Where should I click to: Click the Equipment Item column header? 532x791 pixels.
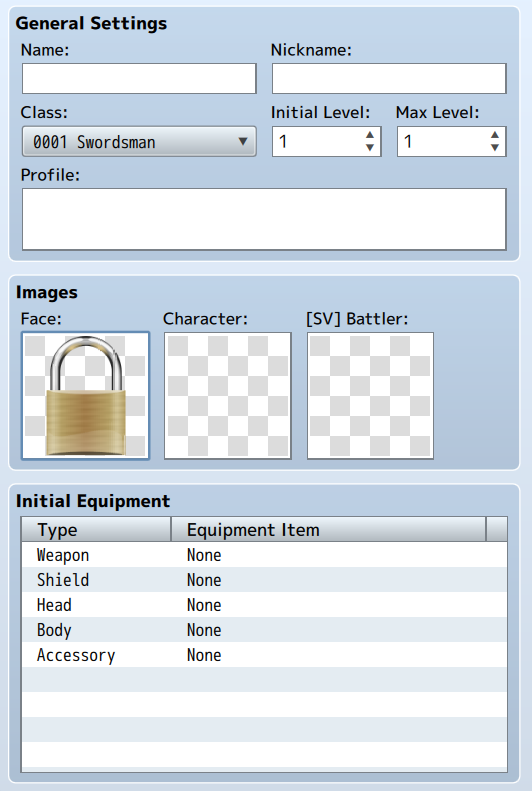(329, 529)
